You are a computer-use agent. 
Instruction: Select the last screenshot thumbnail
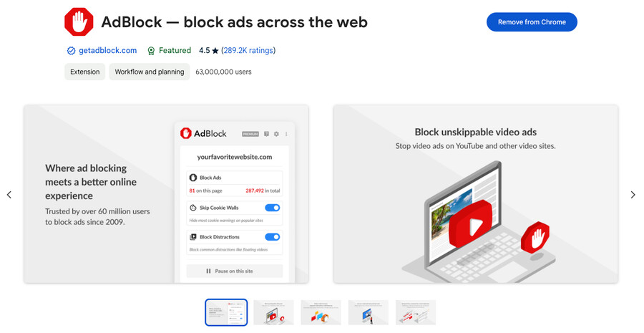(x=416, y=312)
